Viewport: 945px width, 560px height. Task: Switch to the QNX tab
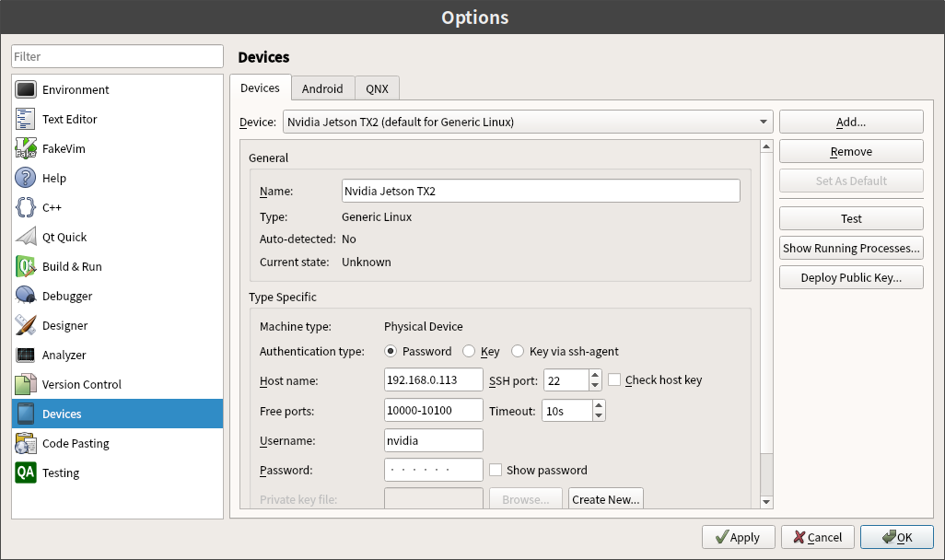tap(378, 88)
